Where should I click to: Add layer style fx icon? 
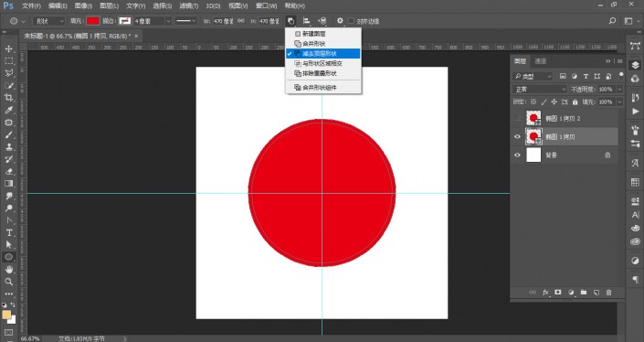[545, 293]
